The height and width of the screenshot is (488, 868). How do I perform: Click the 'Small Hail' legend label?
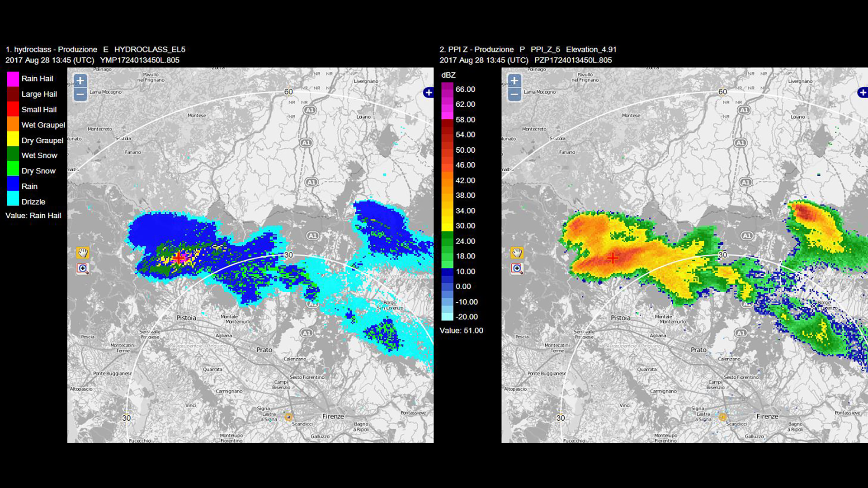39,109
